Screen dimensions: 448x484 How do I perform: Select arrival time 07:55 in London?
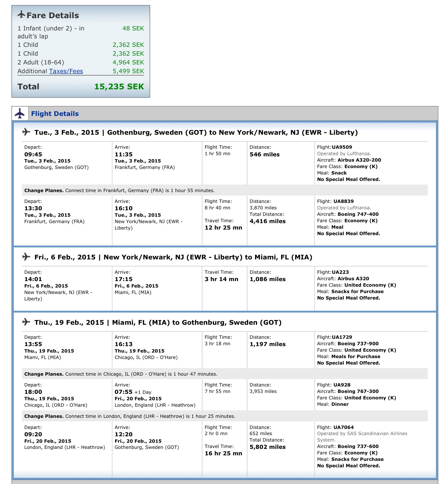(x=124, y=392)
